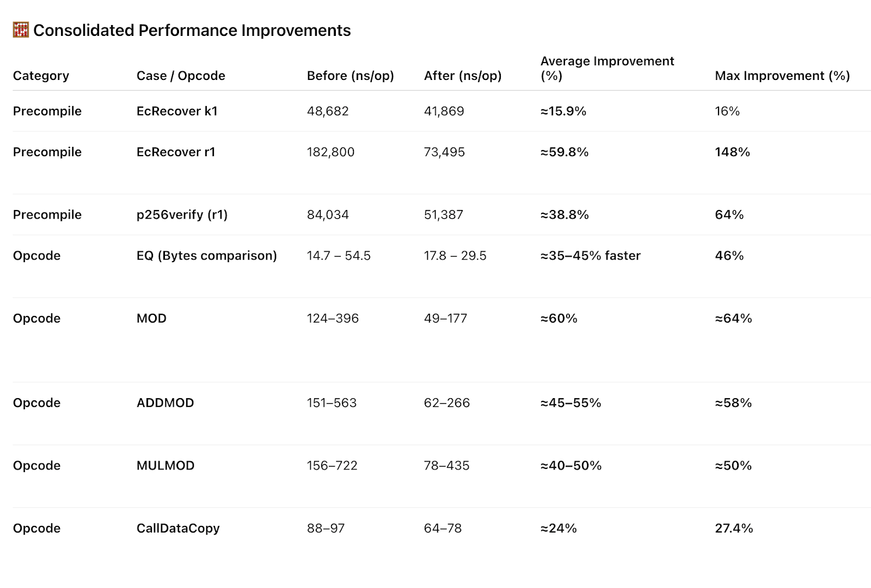Click the After (ns/op) column header
Image resolution: width=871 pixels, height=588 pixels.
click(463, 76)
